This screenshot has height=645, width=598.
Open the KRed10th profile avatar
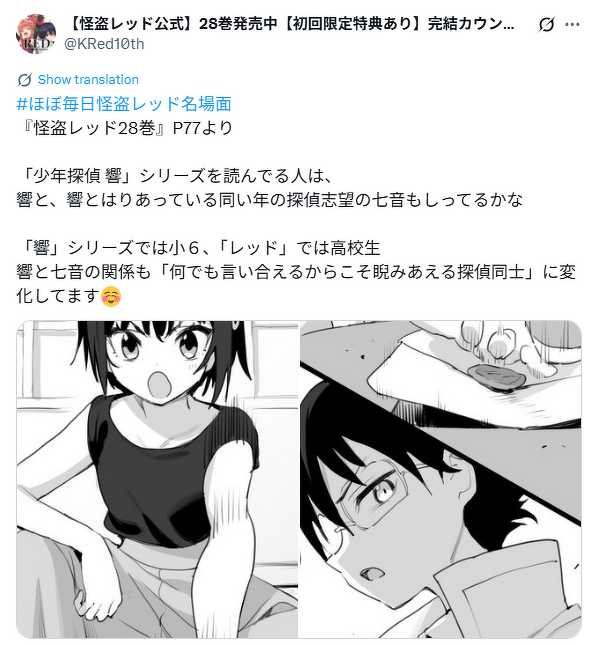(36, 34)
